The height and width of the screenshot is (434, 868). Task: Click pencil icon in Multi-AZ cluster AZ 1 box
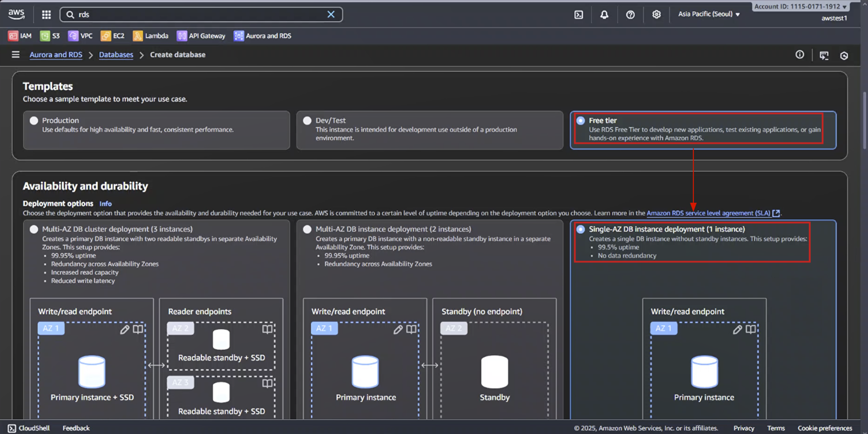[x=125, y=329]
